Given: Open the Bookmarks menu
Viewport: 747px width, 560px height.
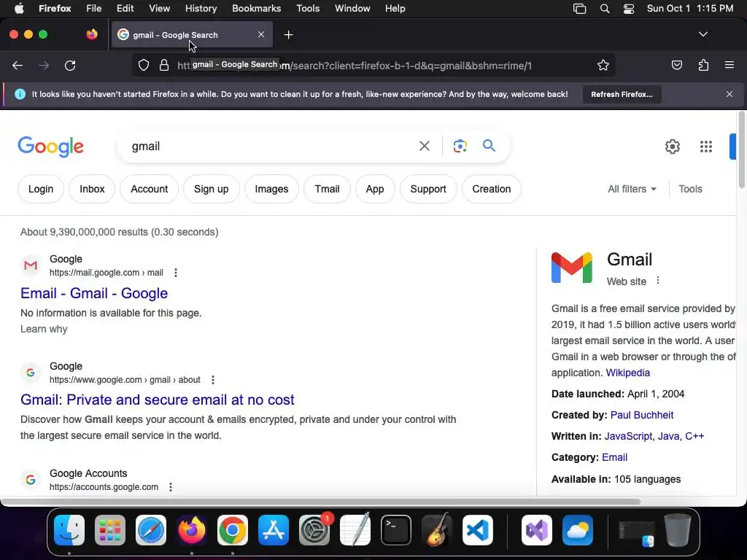Looking at the screenshot, I should [x=256, y=9].
